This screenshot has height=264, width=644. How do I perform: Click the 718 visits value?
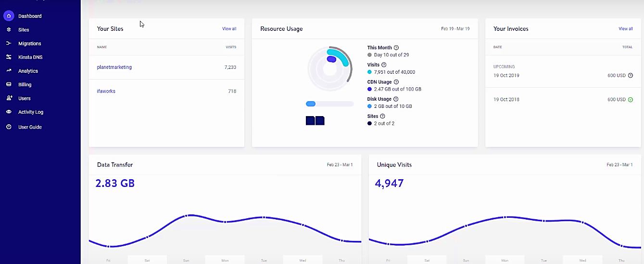tap(232, 92)
